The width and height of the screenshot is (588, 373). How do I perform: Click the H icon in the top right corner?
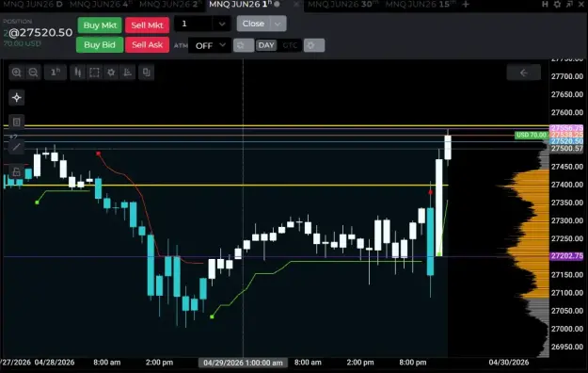tap(545, 4)
